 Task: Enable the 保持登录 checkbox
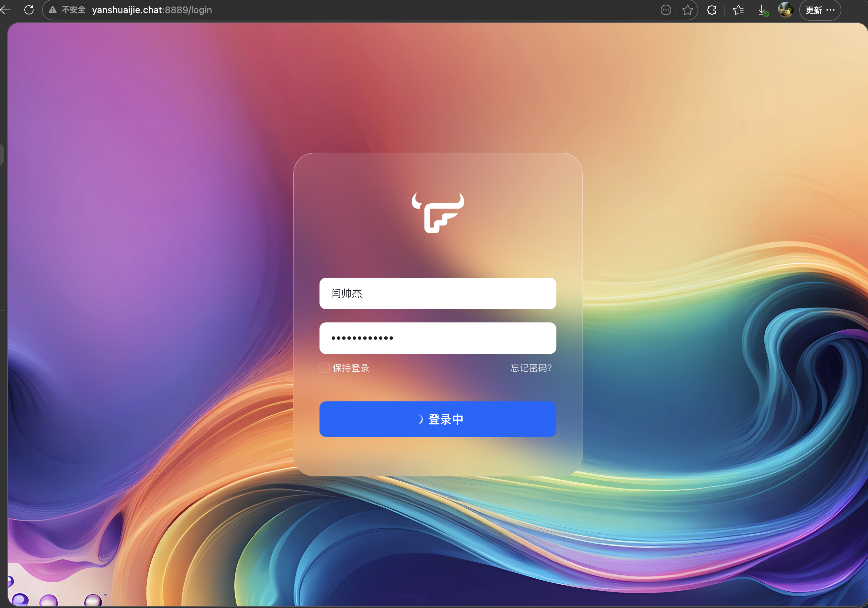[324, 368]
